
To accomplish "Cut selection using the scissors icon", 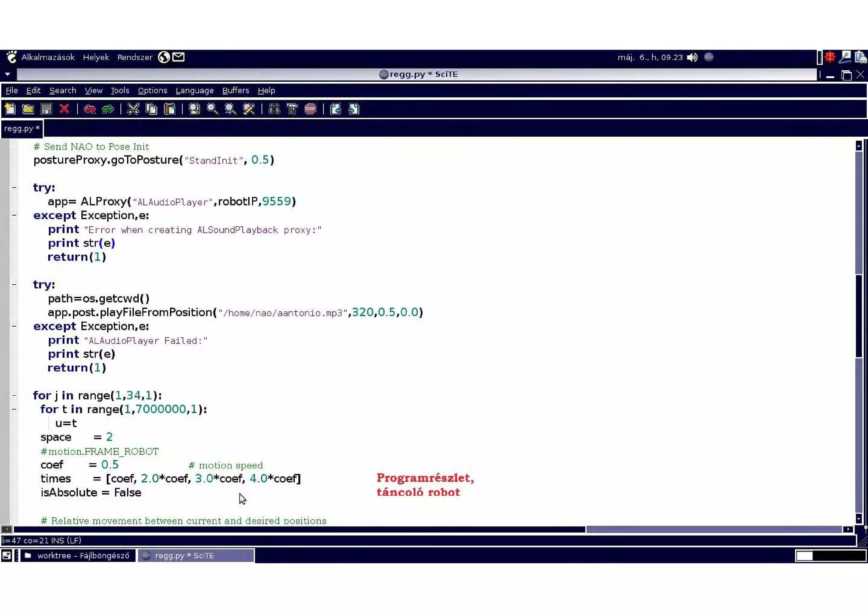I will (133, 109).
